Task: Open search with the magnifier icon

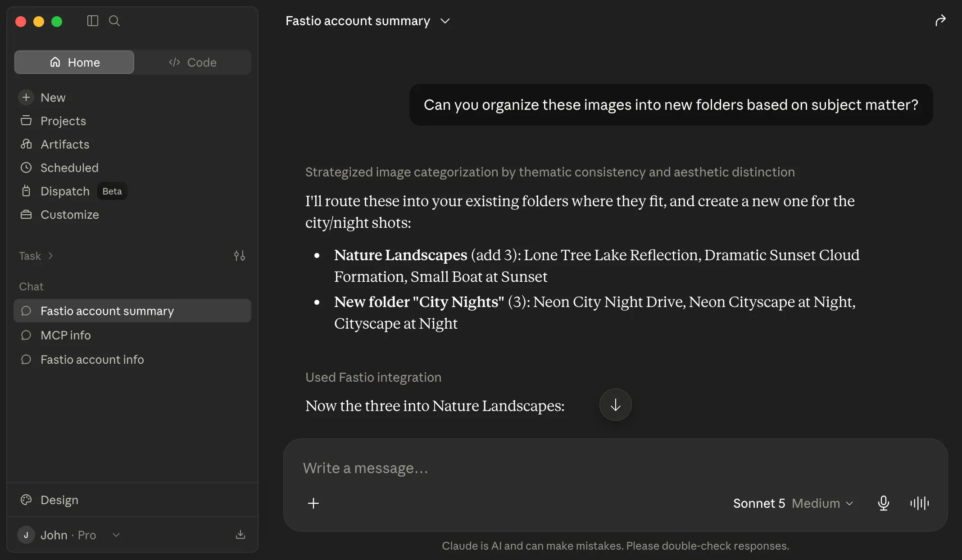Action: pyautogui.click(x=114, y=21)
